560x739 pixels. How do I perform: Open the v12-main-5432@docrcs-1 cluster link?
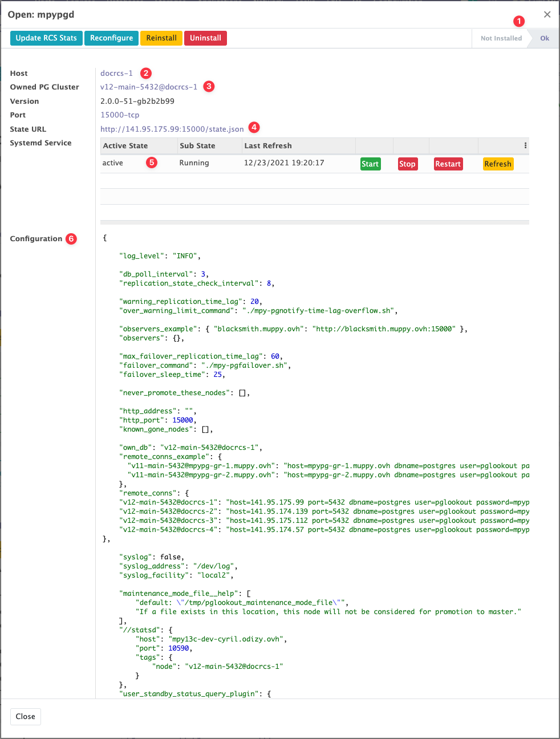click(x=149, y=87)
